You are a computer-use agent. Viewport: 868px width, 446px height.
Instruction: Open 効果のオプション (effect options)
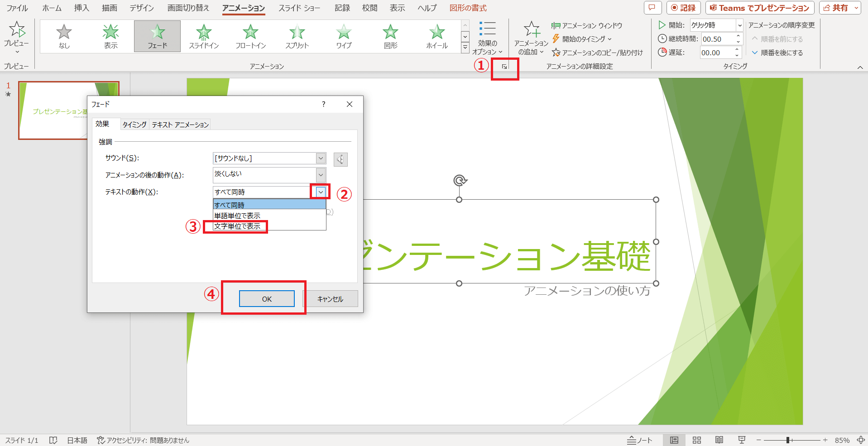487,38
